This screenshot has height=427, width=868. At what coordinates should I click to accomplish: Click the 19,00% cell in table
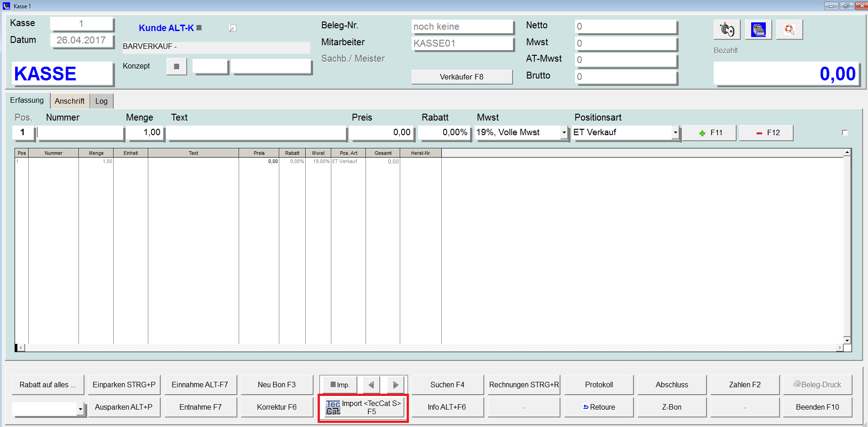[x=319, y=161]
